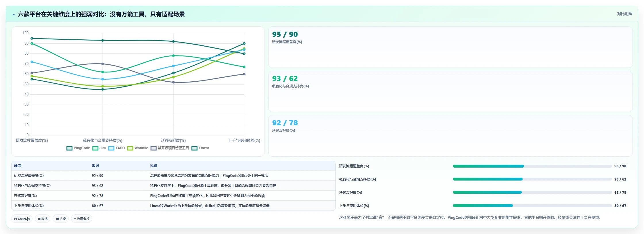Click the 研发流程覆盖度(%) x-axis label on the chart
The width and height of the screenshot is (644, 234).
tap(32, 140)
